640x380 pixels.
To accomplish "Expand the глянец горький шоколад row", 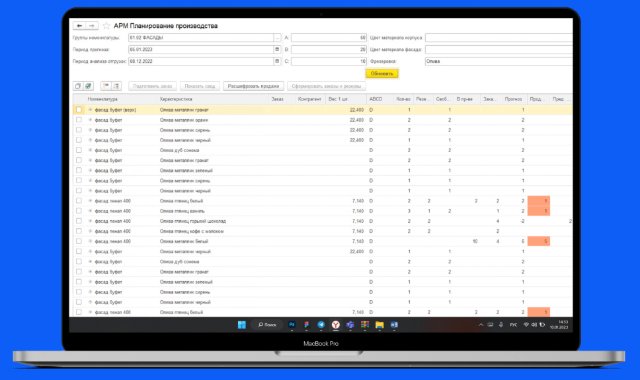I will point(90,221).
